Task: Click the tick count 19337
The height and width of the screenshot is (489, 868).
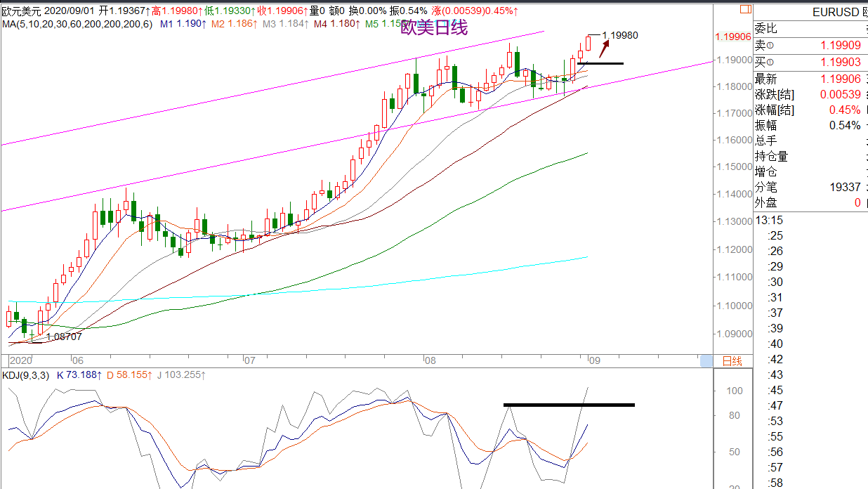Action: [x=845, y=188]
